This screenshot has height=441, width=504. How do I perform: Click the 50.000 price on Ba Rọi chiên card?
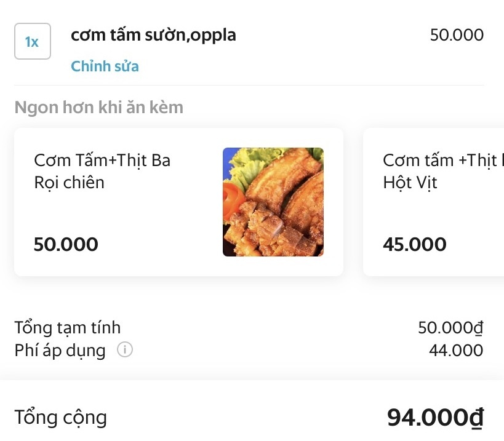point(66,244)
